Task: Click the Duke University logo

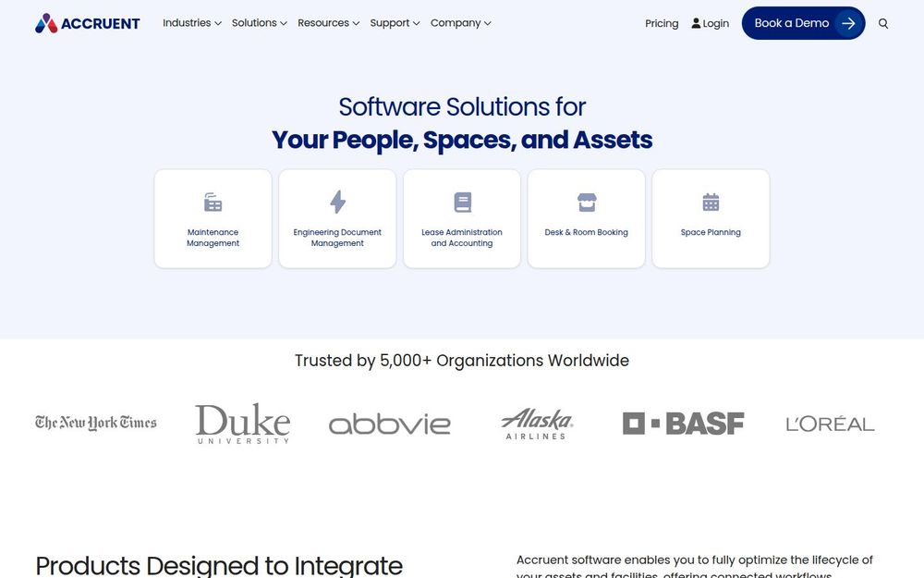Action: (x=242, y=423)
